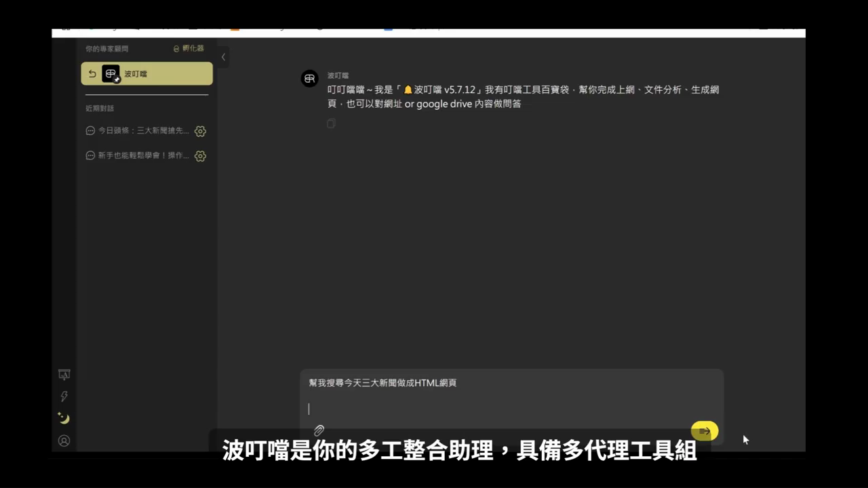868x488 pixels.
Task: Click the 你的專家顧問 heading
Action: 106,49
